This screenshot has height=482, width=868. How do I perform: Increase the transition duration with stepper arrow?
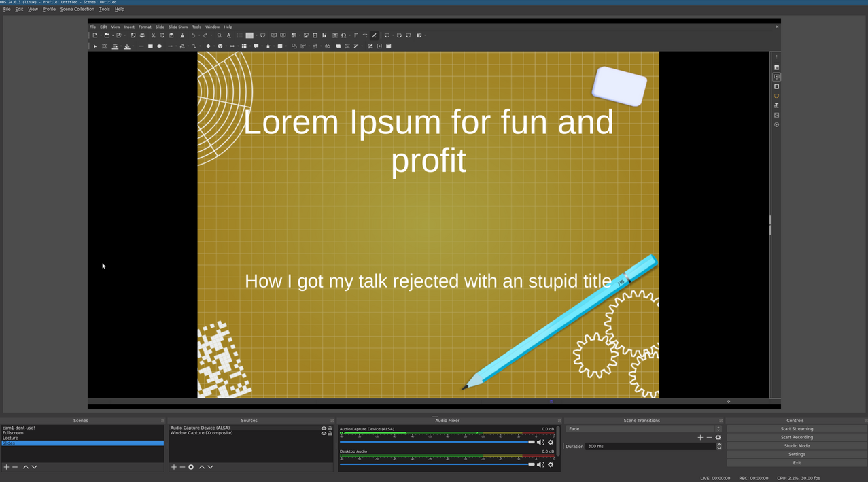719,445
